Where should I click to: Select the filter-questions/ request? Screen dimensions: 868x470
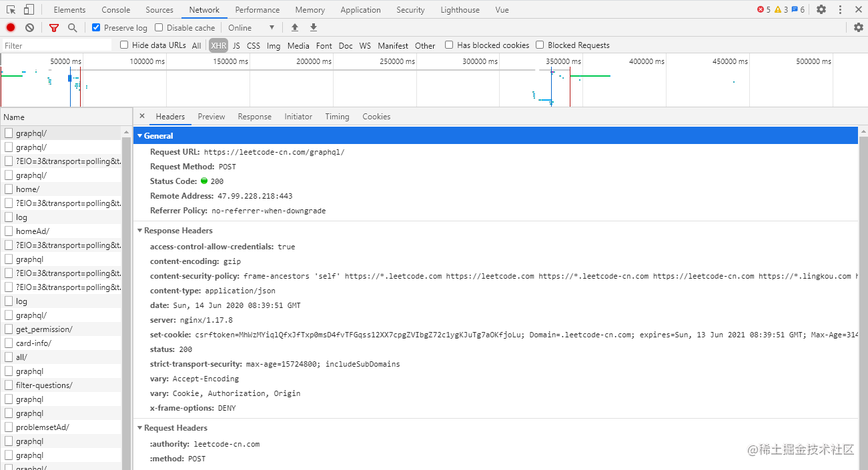point(61,385)
